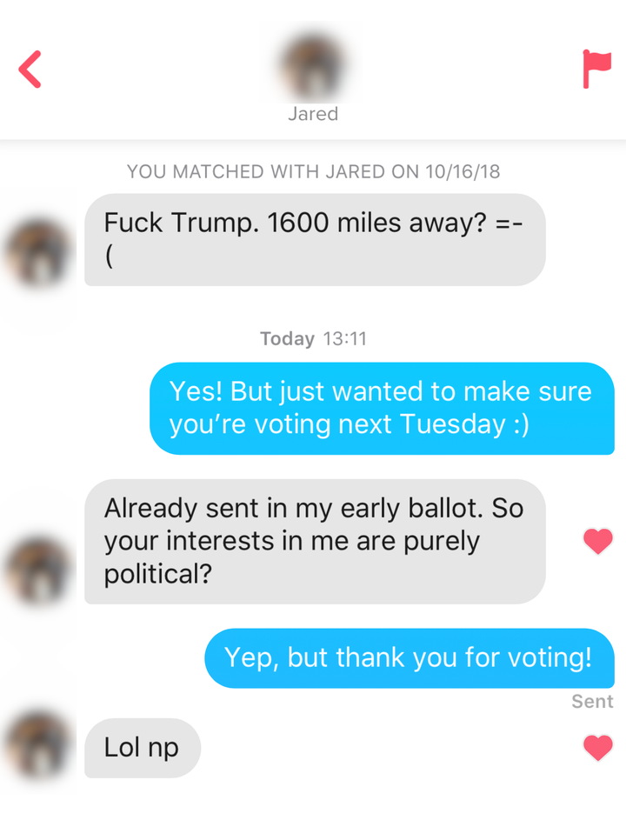Tap the 'voting next Tuesday' blue message
Image resolution: width=626 pixels, height=840 pixels.
point(382,408)
